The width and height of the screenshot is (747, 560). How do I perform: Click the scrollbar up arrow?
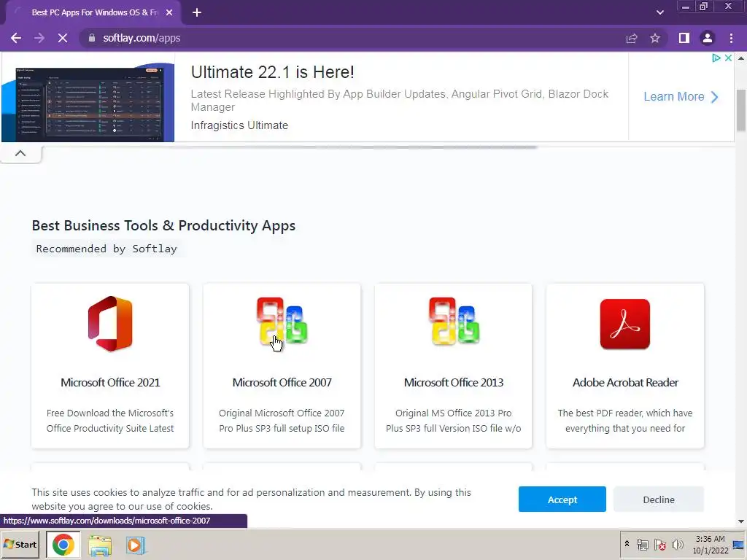[741, 58]
